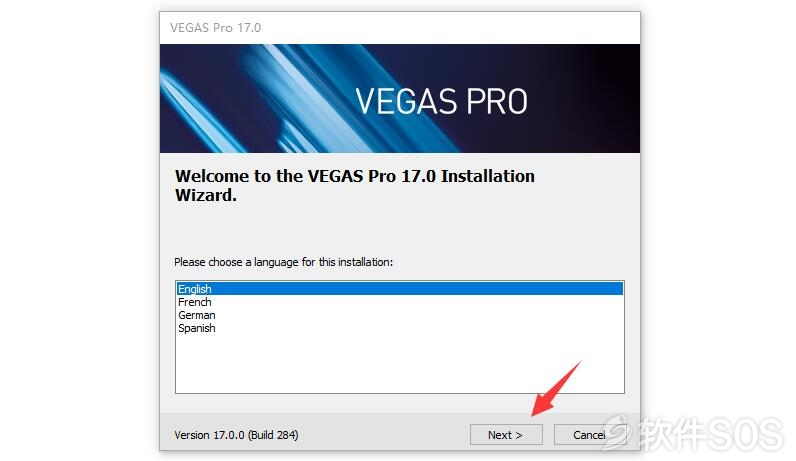Cancel the VEGAS Pro installation
Screen dimensions: 796x461
point(589,435)
